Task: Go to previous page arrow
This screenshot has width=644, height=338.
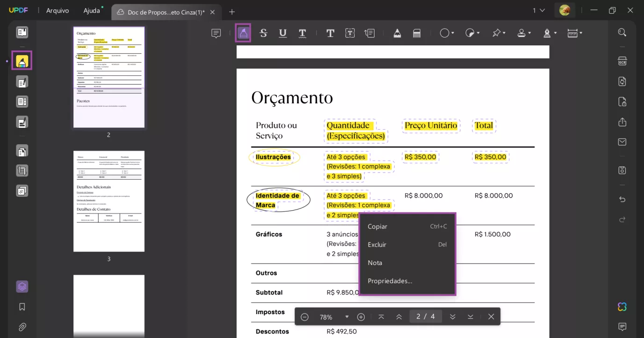Action: pyautogui.click(x=399, y=317)
